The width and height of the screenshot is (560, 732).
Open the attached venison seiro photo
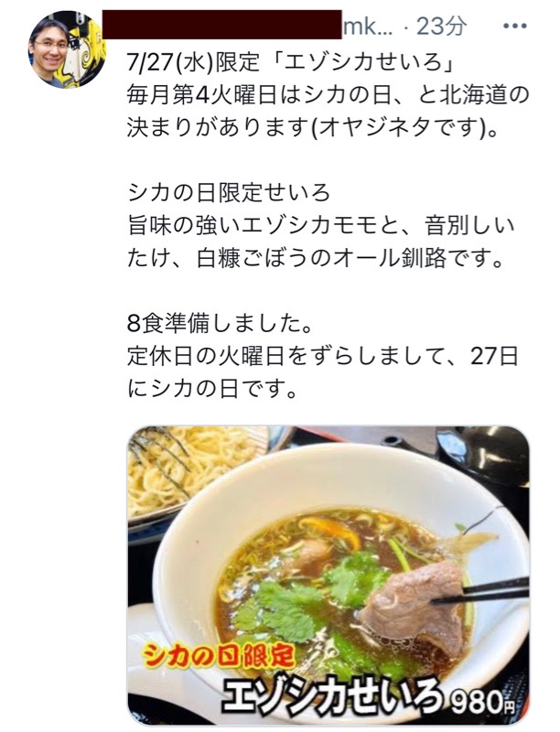(328, 575)
